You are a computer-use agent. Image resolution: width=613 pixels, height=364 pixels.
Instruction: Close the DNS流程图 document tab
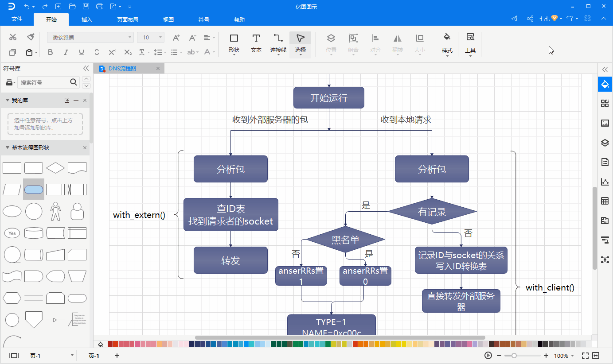(158, 68)
